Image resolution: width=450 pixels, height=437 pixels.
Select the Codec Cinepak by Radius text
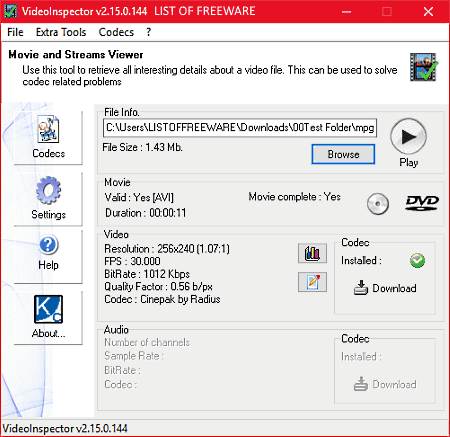point(162,299)
